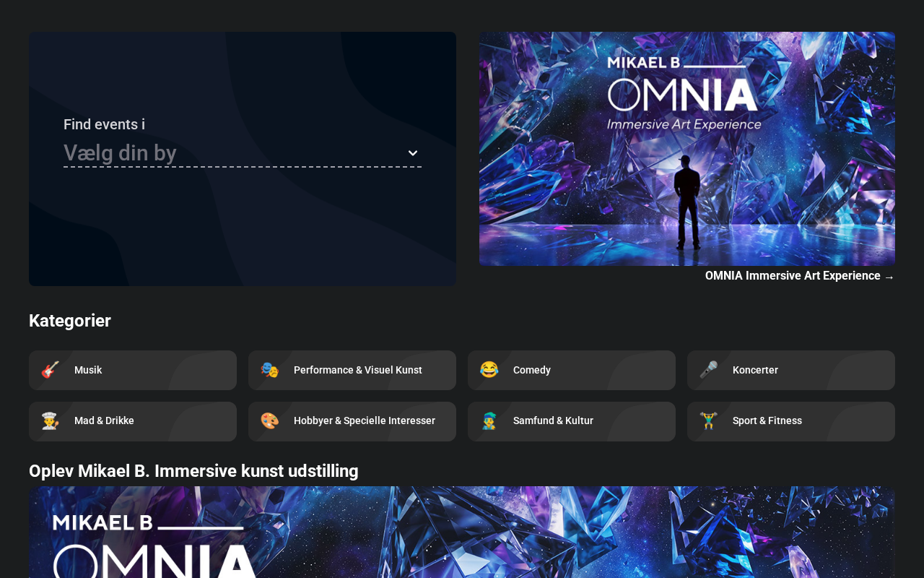
Task: Expand the city chevron arrow
Action: point(413,153)
